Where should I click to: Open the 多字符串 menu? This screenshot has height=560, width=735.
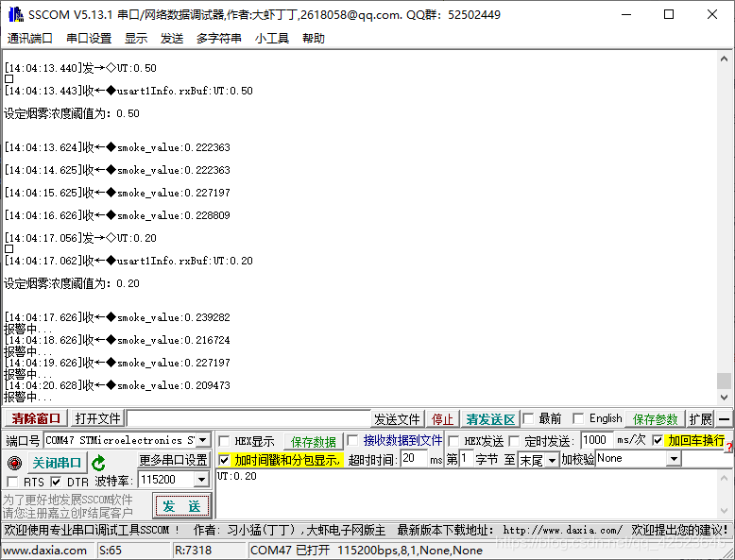(x=219, y=39)
